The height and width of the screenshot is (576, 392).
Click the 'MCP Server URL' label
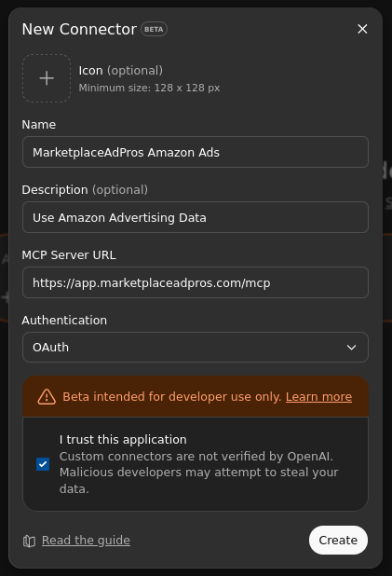point(69,255)
